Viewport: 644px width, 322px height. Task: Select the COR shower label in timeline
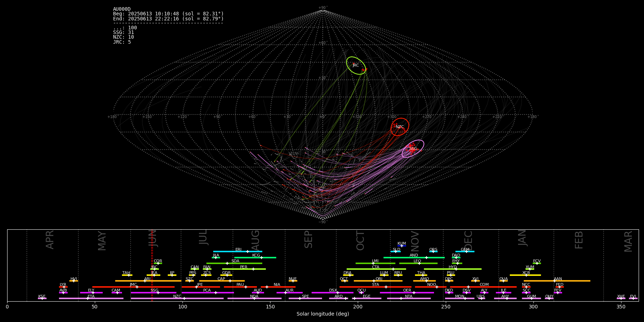(158, 261)
